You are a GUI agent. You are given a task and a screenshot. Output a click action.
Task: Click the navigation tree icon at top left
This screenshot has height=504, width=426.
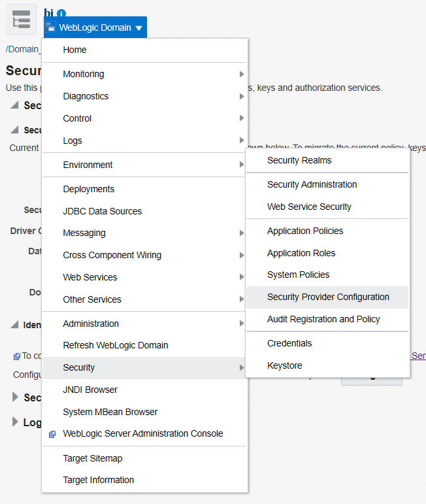point(21,20)
